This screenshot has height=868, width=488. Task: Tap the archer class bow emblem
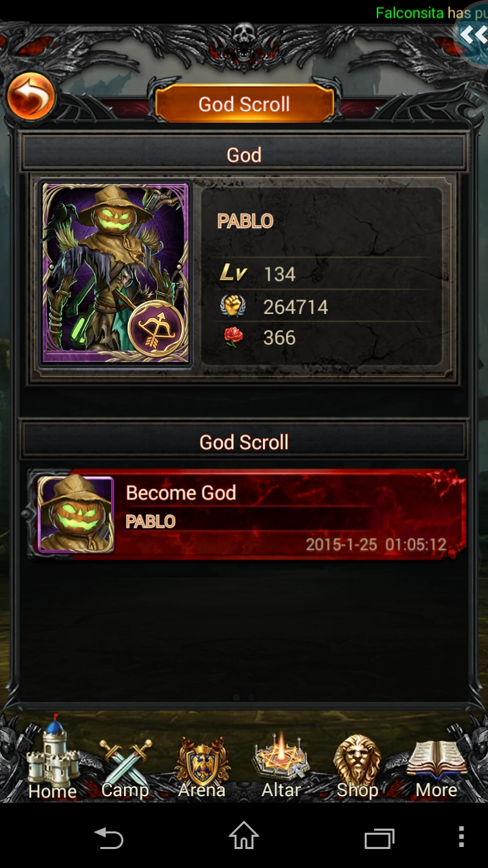pyautogui.click(x=157, y=329)
